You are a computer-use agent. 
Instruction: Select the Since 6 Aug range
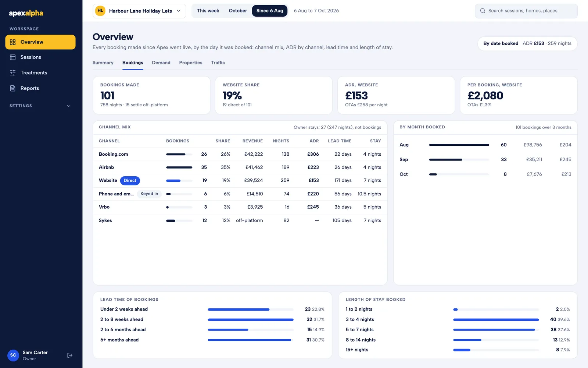point(270,11)
